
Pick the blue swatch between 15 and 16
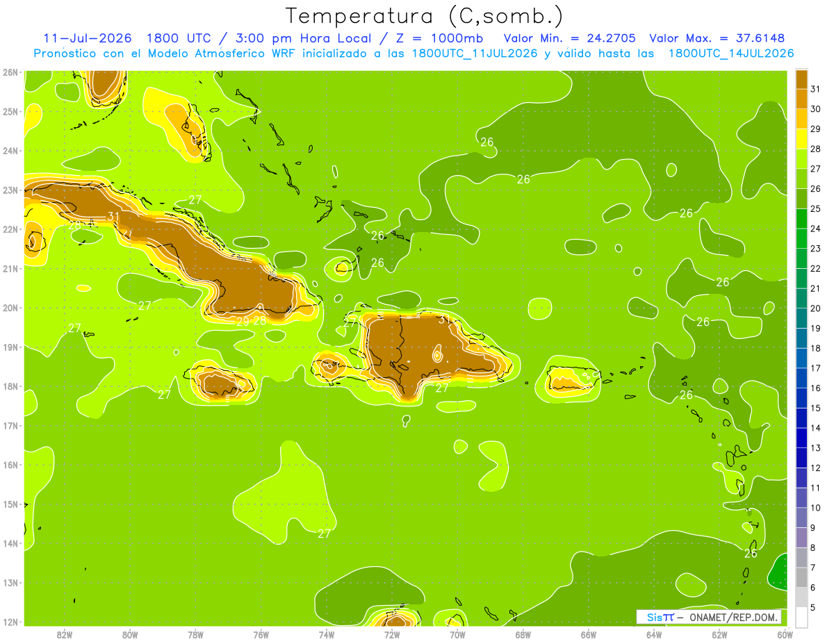pyautogui.click(x=801, y=397)
